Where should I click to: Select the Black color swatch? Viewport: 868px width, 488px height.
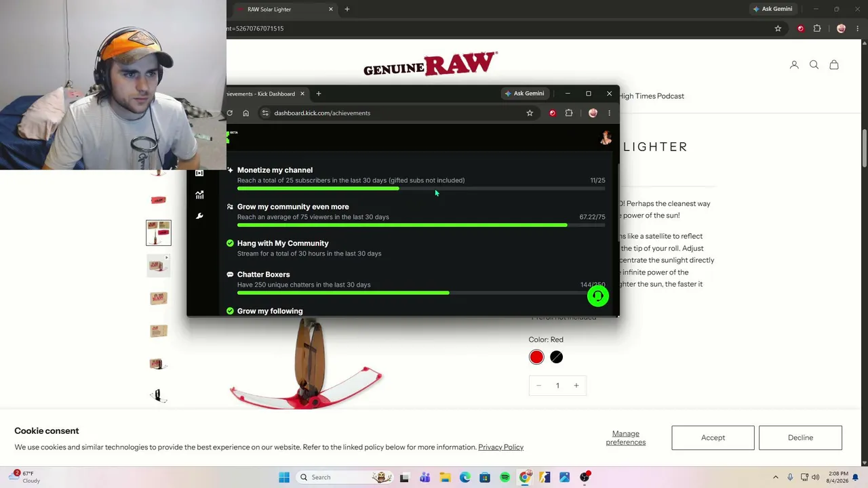click(556, 357)
